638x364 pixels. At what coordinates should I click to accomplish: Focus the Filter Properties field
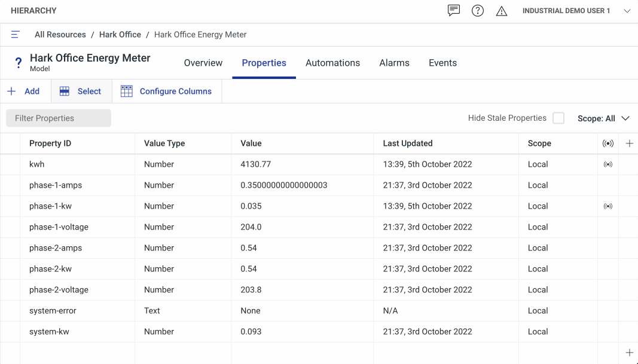[59, 118]
